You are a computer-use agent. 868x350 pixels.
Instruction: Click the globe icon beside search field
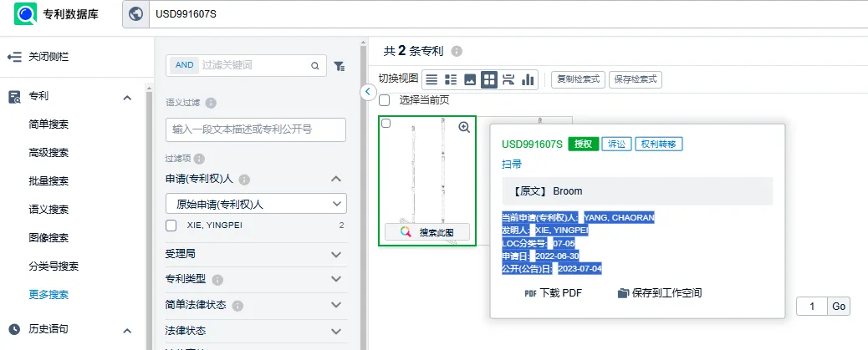(135, 14)
